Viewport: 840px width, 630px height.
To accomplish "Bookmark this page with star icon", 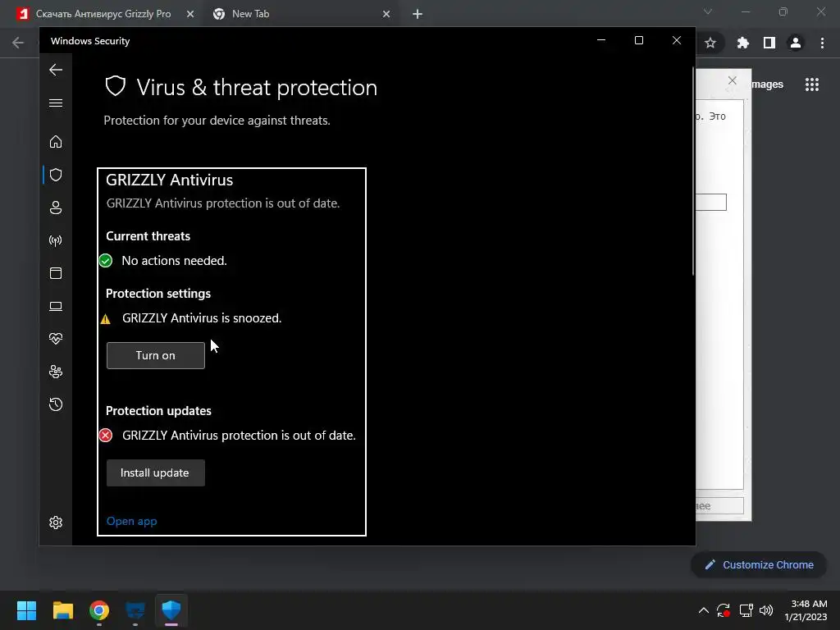I will [x=710, y=43].
